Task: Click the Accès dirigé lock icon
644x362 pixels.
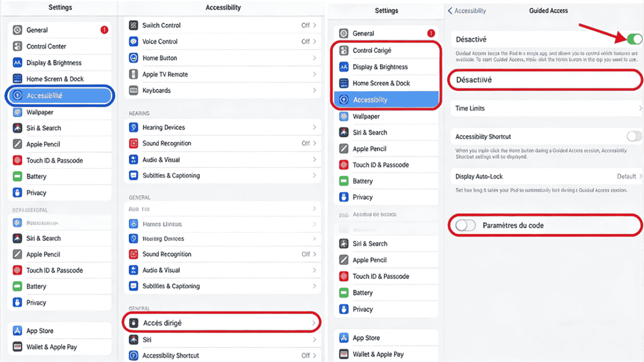Action: [x=133, y=323]
